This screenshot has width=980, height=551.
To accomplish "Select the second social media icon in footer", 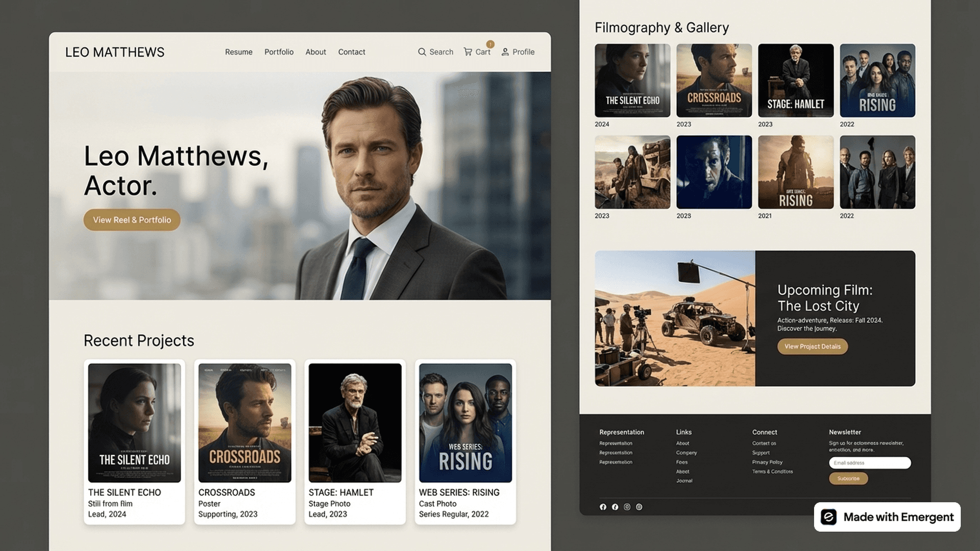I will 615,507.
